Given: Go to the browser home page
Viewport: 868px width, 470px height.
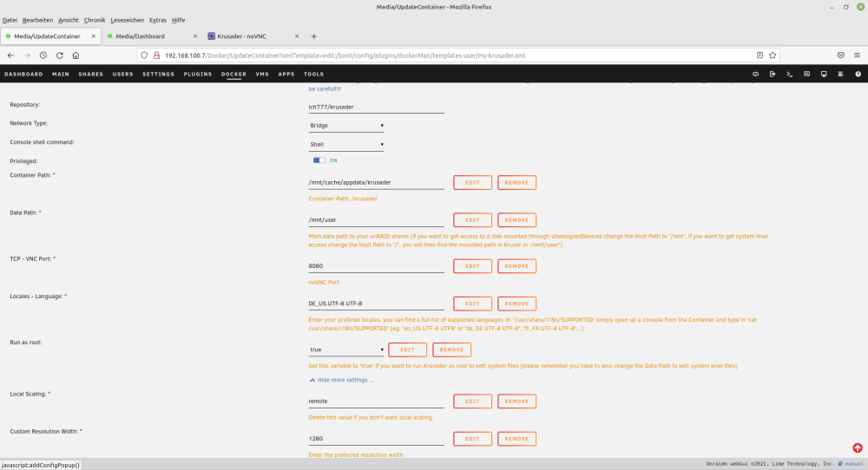Looking at the screenshot, I should 76,55.
